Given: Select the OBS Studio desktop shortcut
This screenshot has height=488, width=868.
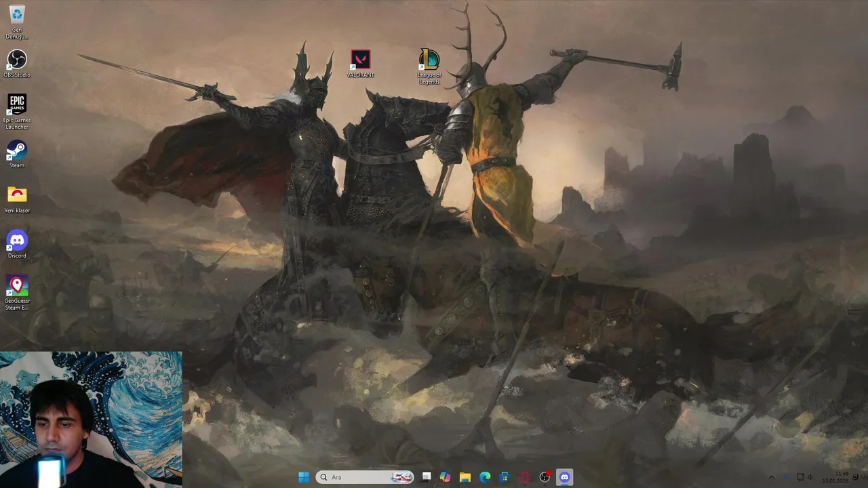Looking at the screenshot, I should [x=17, y=64].
